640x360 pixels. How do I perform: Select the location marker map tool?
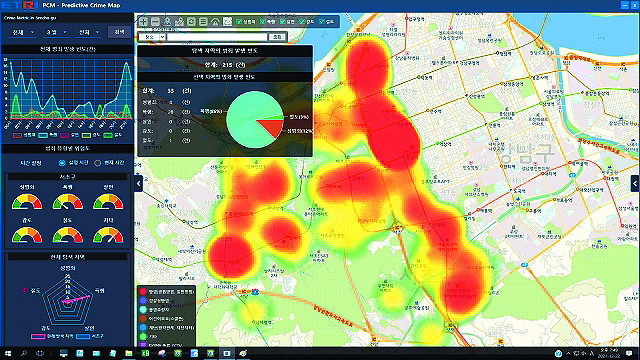click(x=179, y=22)
